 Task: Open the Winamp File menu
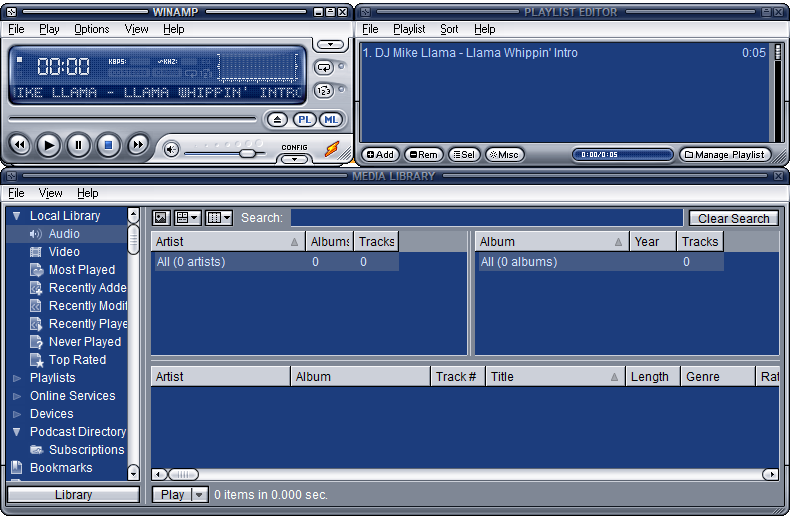click(x=16, y=29)
